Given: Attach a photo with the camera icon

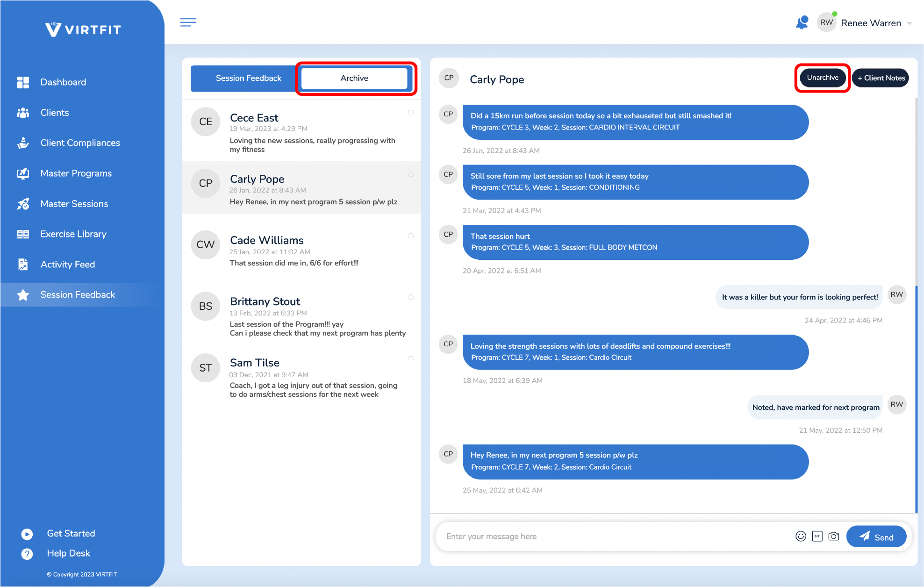Looking at the screenshot, I should 834,536.
